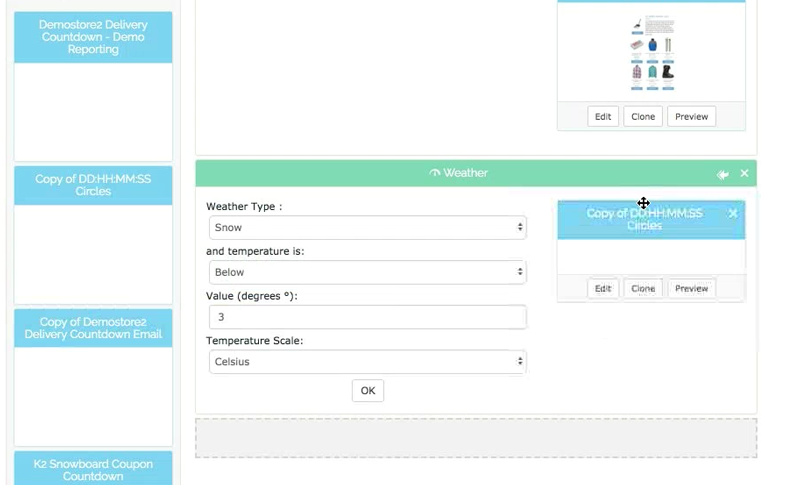The image size is (800, 485).
Task: Open the temperature Below comparison dropdown
Action: point(367,272)
